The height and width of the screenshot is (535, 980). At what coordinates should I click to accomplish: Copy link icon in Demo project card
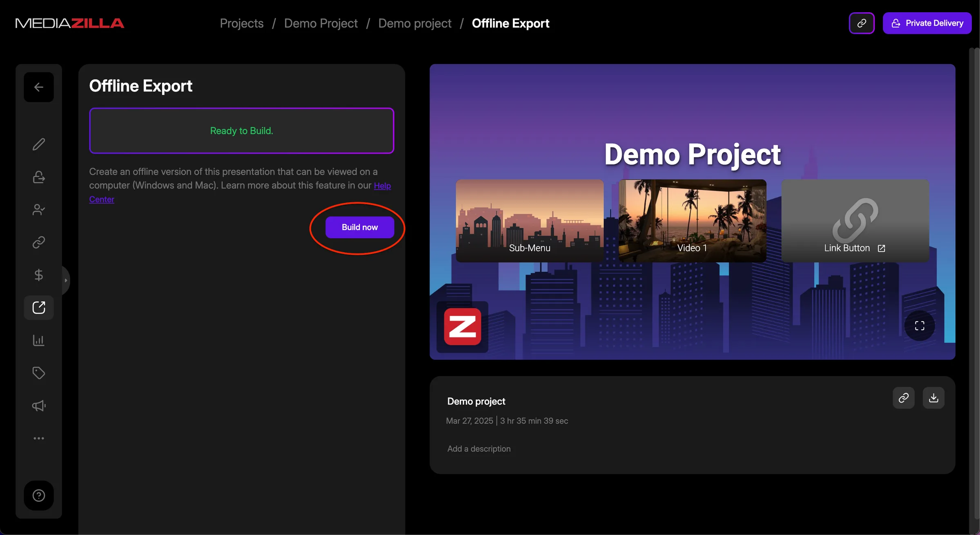[904, 398]
